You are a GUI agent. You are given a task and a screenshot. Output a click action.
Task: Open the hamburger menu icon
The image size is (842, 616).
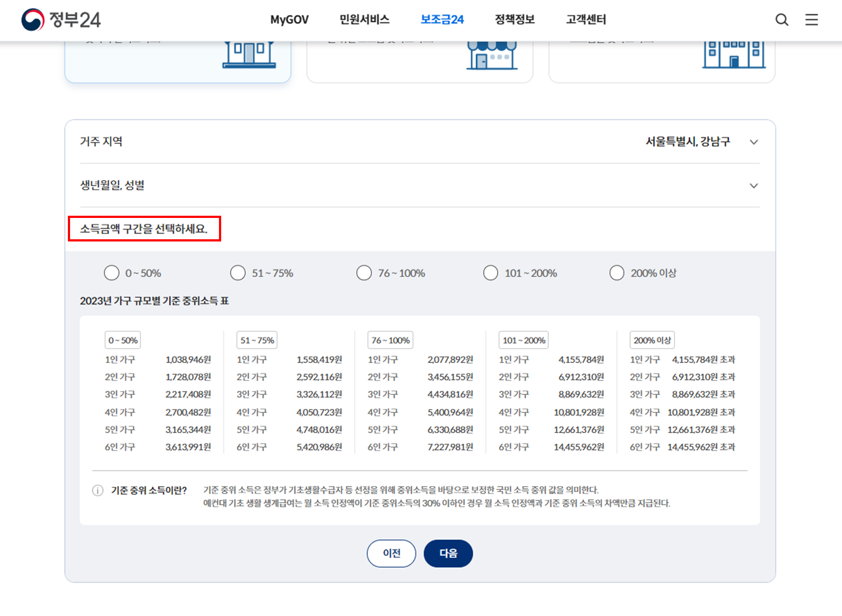811,20
